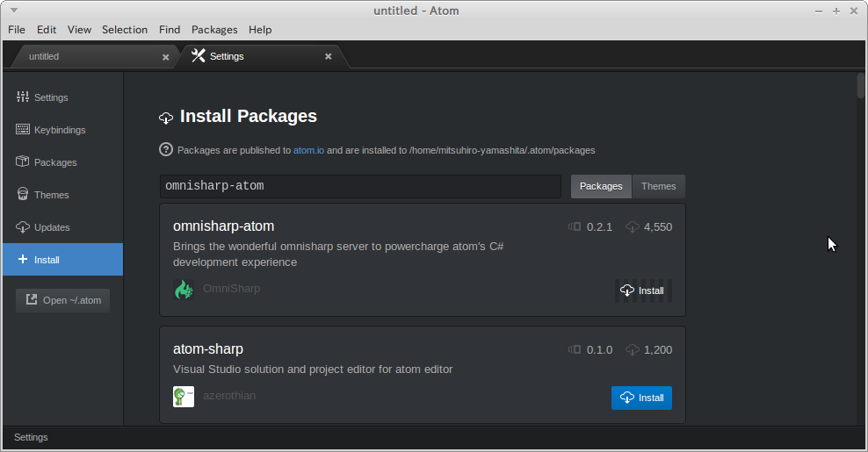Install the atom-sharp package

click(641, 398)
